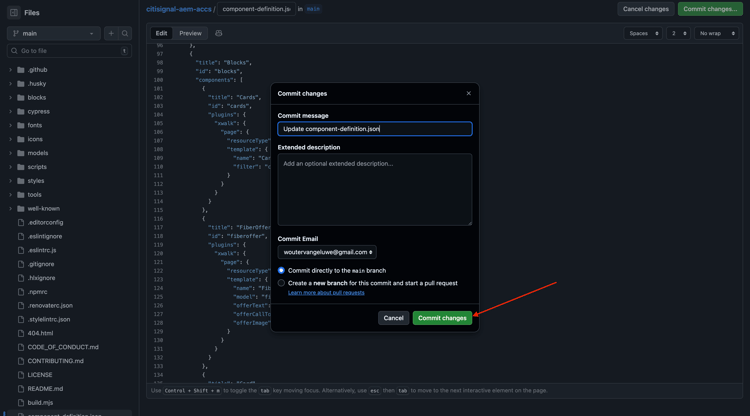750x416 pixels.
Task: Open citisignal-aem-accs repository link
Action: tap(178, 9)
